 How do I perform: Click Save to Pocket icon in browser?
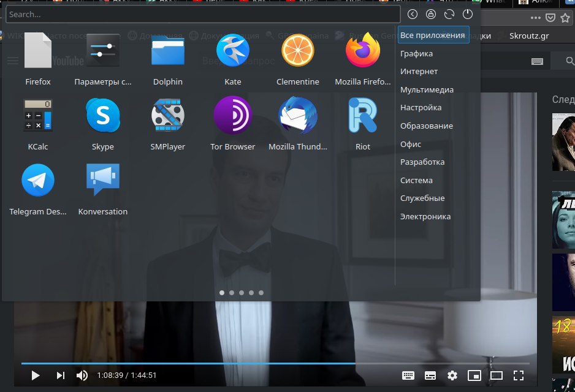click(550, 18)
